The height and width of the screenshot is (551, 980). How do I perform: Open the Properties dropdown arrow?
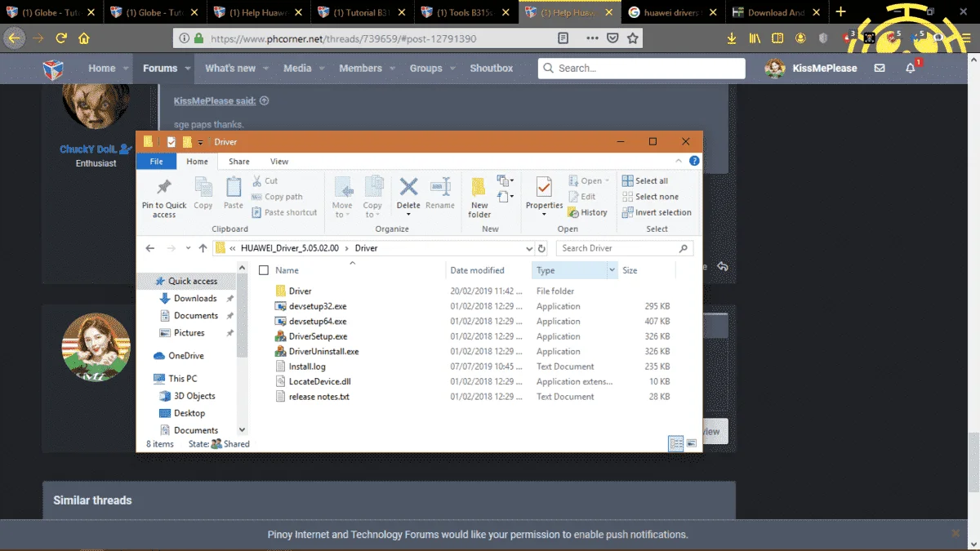tap(544, 215)
